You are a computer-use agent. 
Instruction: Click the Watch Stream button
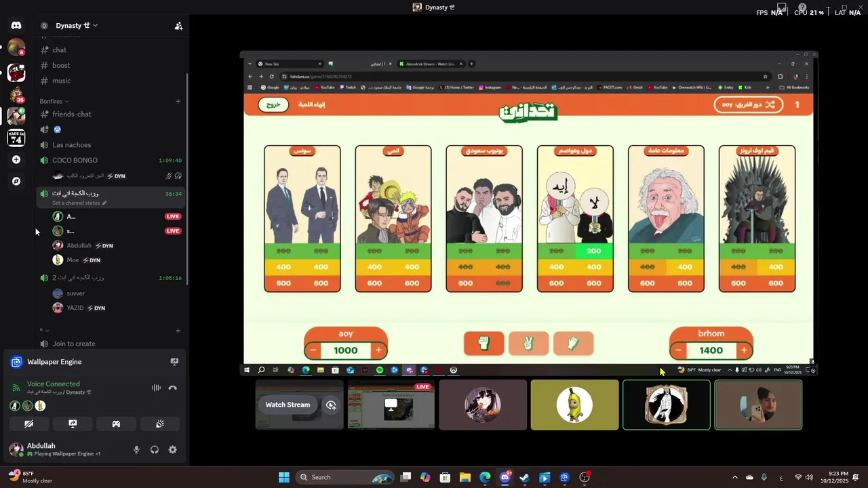288,405
